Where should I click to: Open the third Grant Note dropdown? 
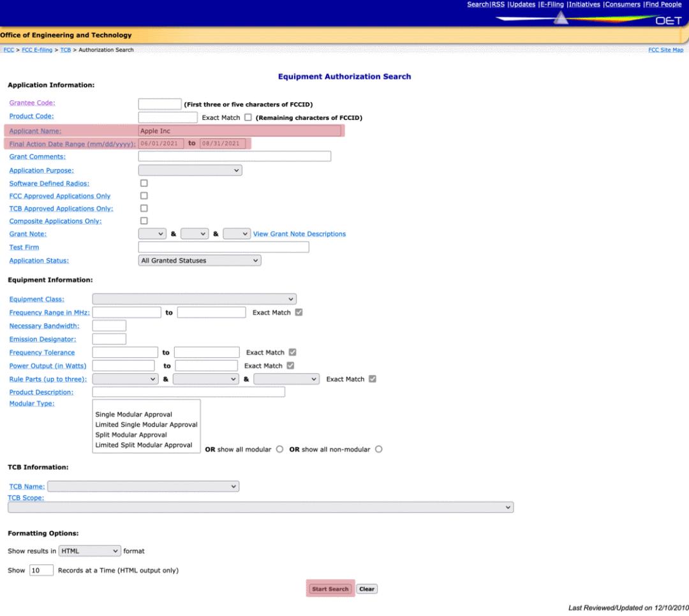237,234
